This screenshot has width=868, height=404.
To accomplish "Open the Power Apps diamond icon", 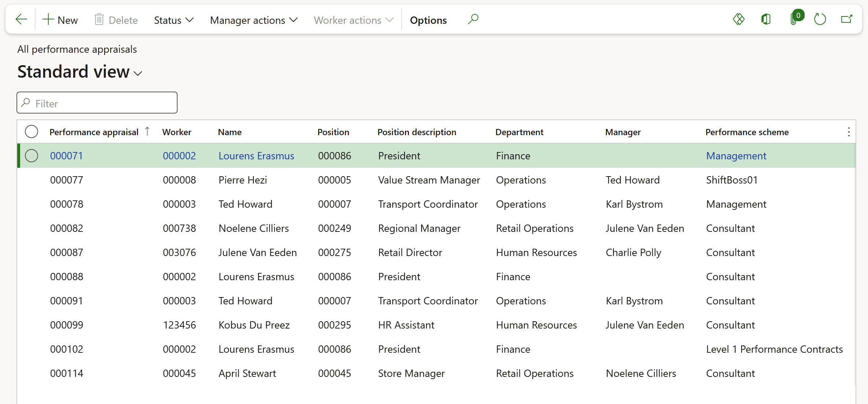I will 738,19.
